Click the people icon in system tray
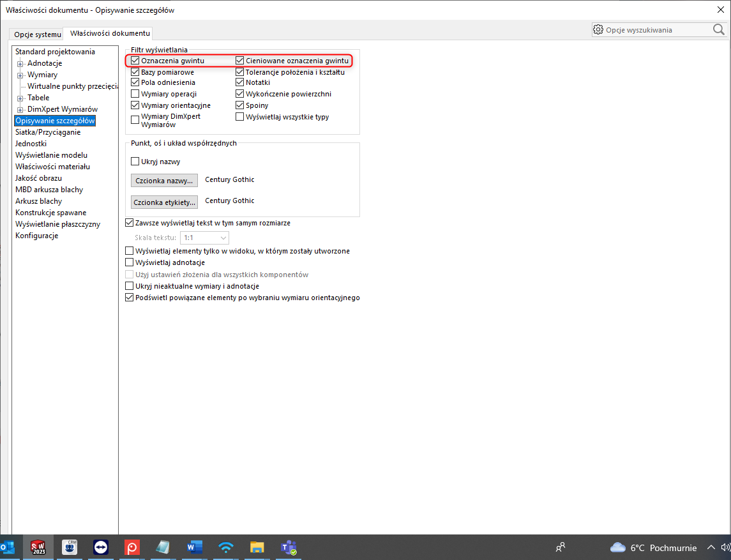The image size is (731, 560). point(561,547)
